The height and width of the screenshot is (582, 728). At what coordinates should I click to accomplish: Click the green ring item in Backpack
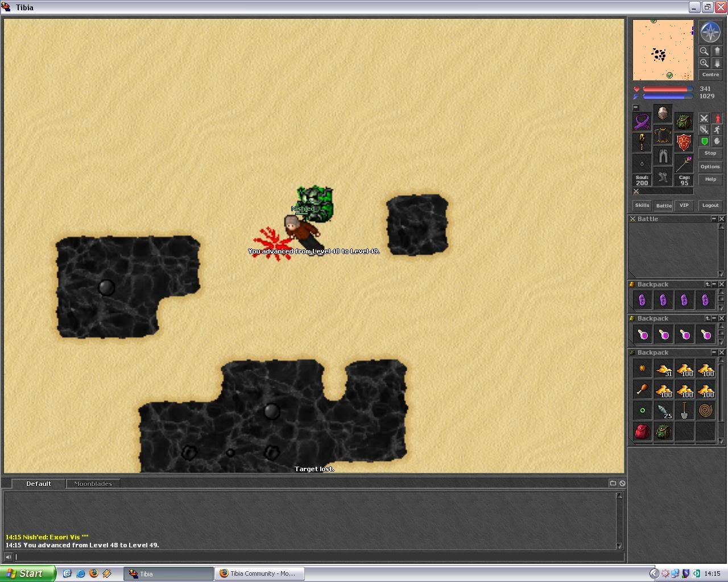coord(642,410)
